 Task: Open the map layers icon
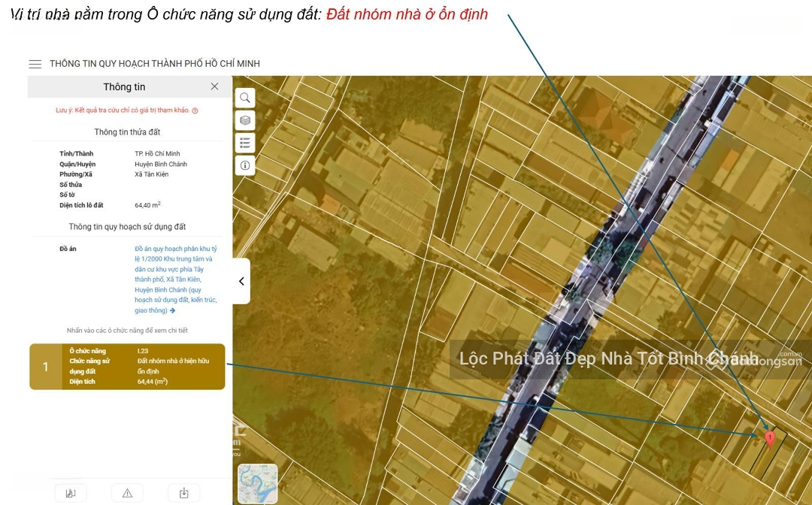[x=245, y=120]
